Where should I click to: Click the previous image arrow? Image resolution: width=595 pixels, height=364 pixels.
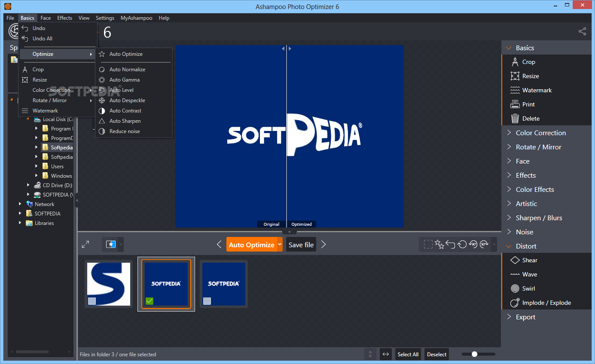(x=219, y=244)
